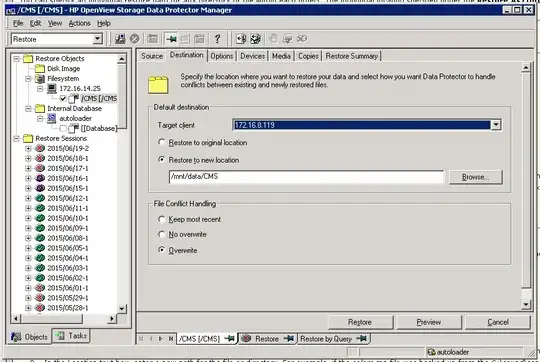Click the session icon for 2015/06/19-2
The height and width of the screenshot is (362, 540).
(40, 148)
